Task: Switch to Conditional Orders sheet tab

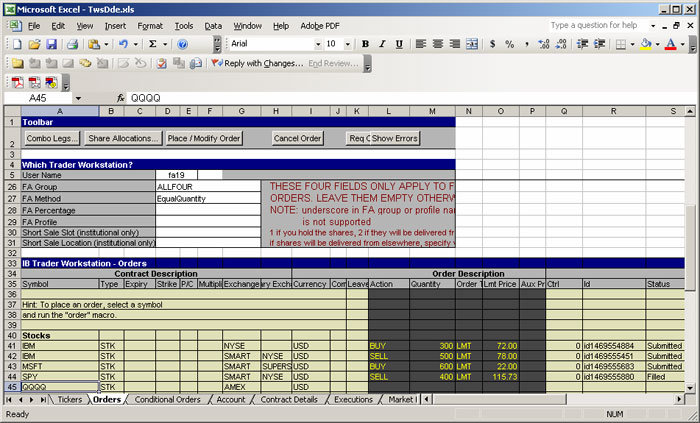Action: click(167, 399)
